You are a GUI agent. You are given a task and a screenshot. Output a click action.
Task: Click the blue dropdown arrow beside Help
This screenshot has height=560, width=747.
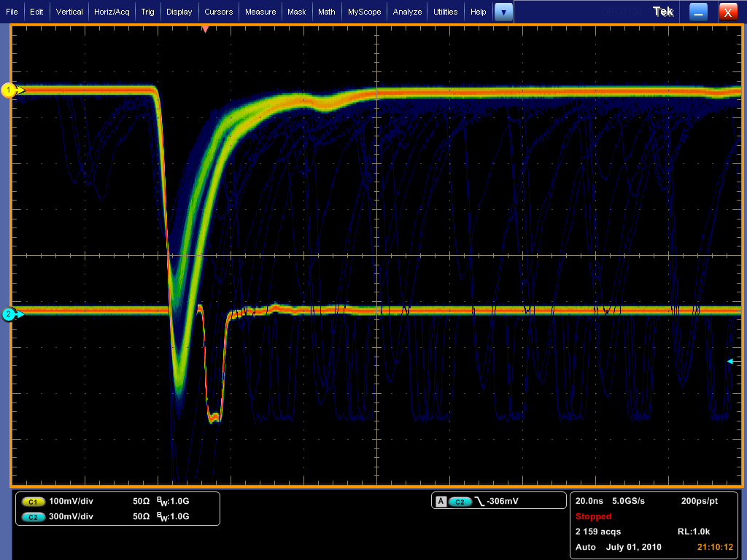503,12
